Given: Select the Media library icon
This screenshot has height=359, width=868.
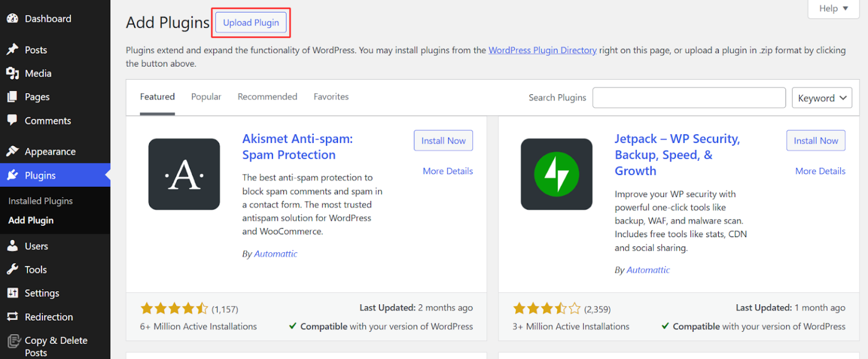Looking at the screenshot, I should tap(12, 73).
